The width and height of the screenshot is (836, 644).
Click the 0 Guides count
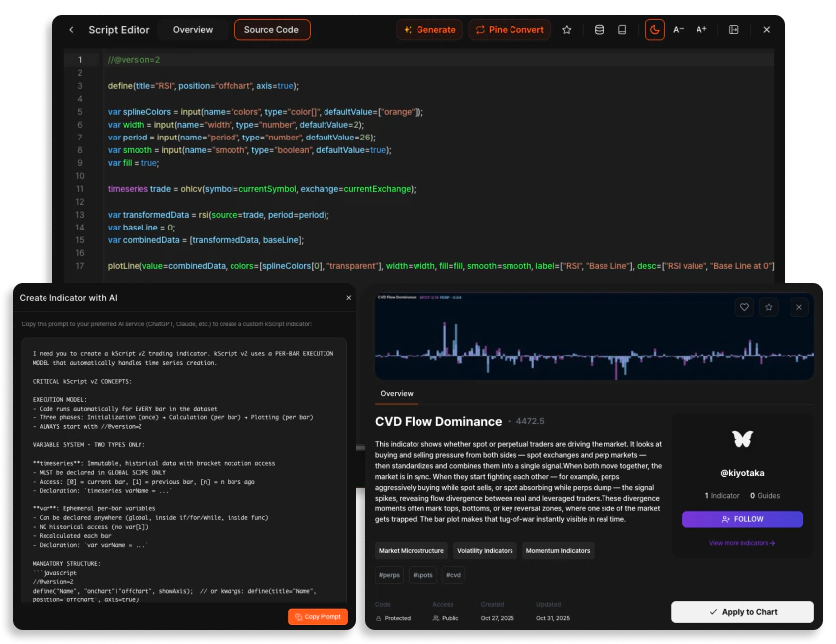click(765, 496)
